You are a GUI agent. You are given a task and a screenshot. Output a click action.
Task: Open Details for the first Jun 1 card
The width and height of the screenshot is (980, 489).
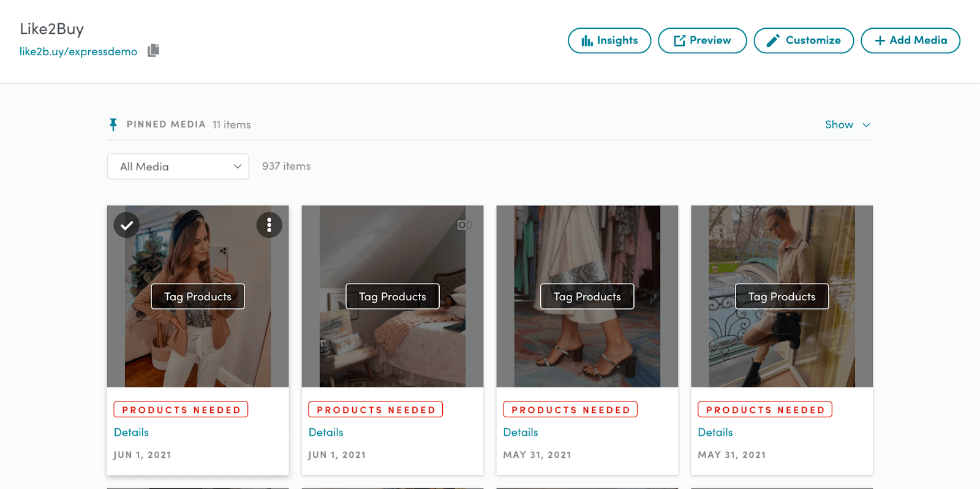coord(131,432)
